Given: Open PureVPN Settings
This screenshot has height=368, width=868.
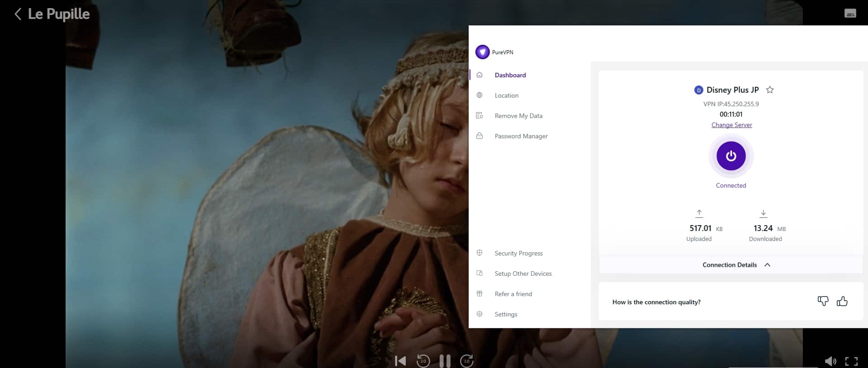Looking at the screenshot, I should click(506, 314).
